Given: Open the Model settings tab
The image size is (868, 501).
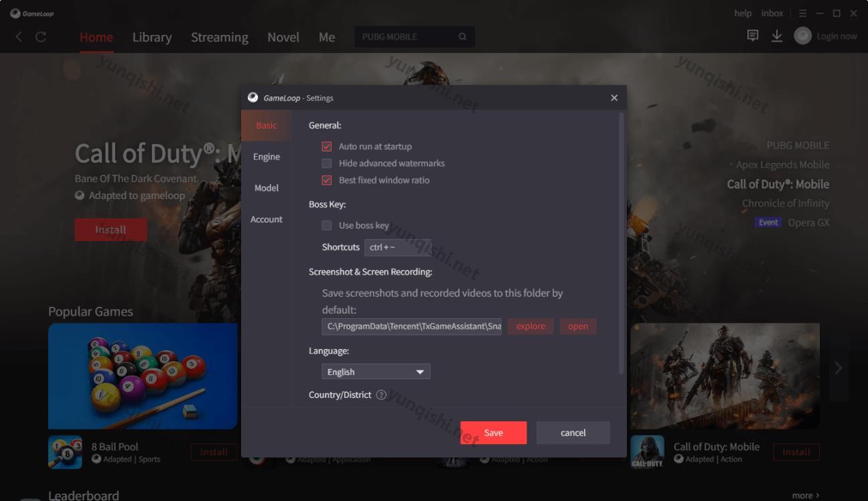Looking at the screenshot, I should [267, 188].
